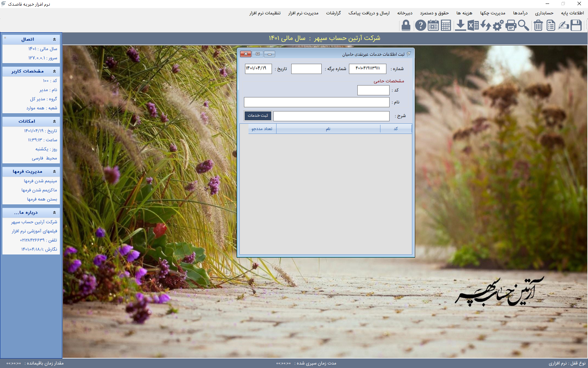The width and height of the screenshot is (588, 368).
Task: Collapse the مشخصات کاربر panel
Action: coord(54,71)
